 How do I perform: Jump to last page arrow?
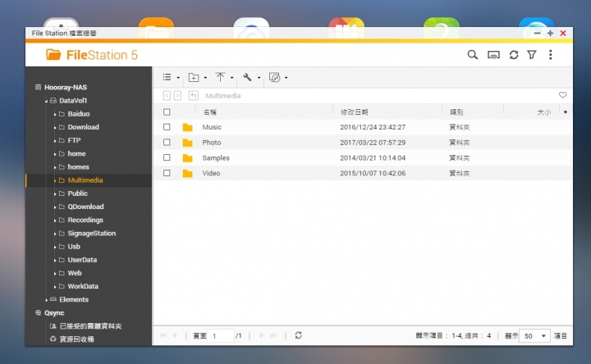[x=273, y=335]
